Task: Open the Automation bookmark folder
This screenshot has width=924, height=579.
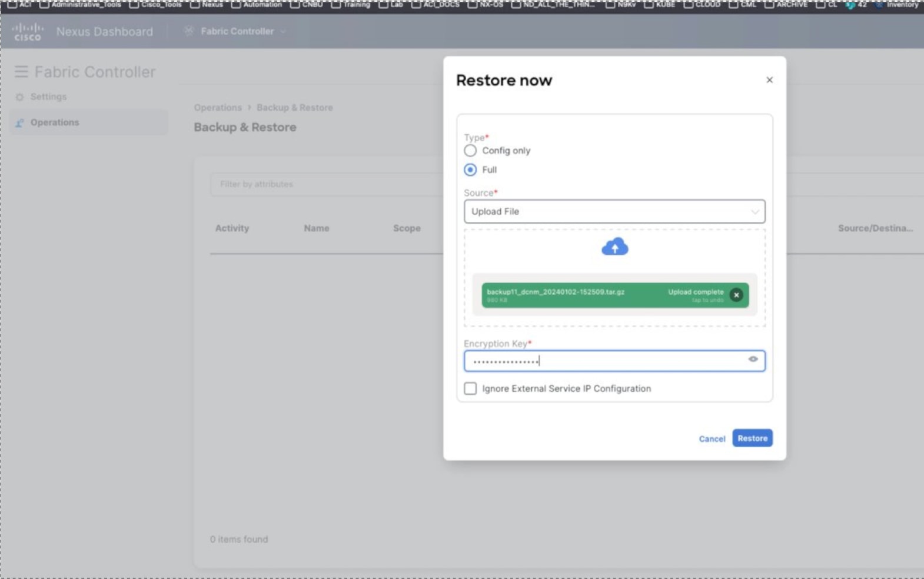Action: 257,5
